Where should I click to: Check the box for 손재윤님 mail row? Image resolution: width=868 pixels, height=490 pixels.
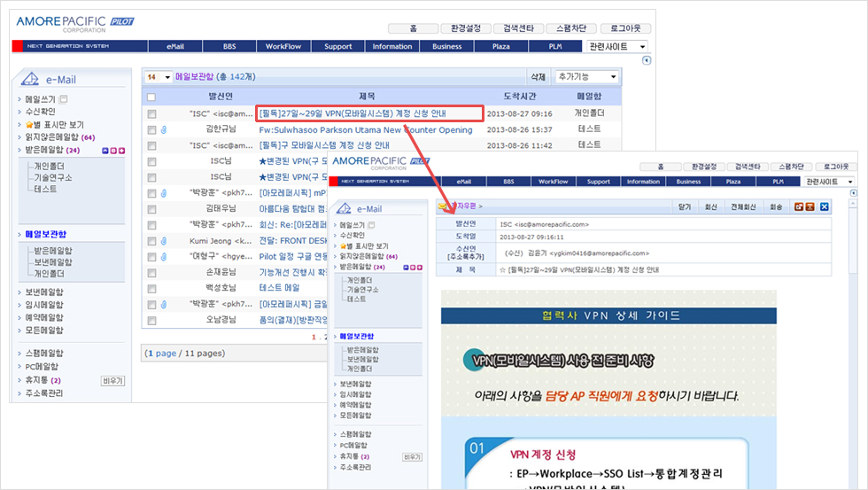tap(151, 273)
